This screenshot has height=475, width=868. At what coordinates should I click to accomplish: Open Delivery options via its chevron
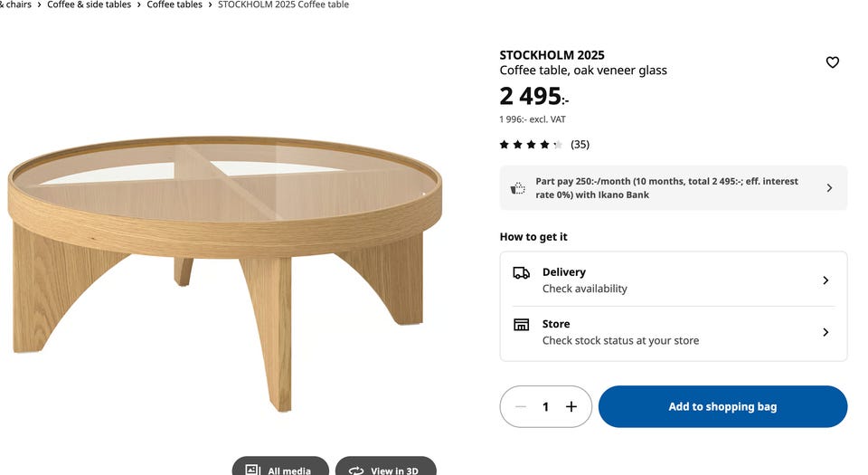[x=826, y=280]
